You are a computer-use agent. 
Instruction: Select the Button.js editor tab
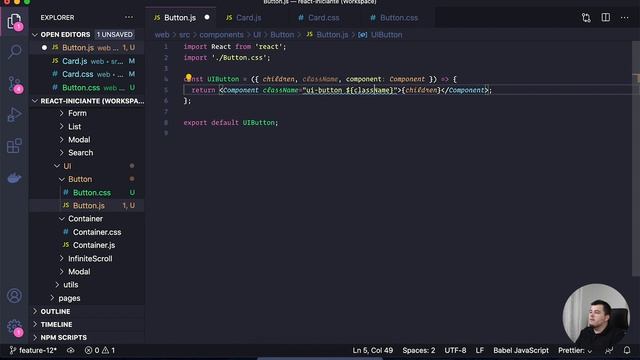pyautogui.click(x=180, y=18)
